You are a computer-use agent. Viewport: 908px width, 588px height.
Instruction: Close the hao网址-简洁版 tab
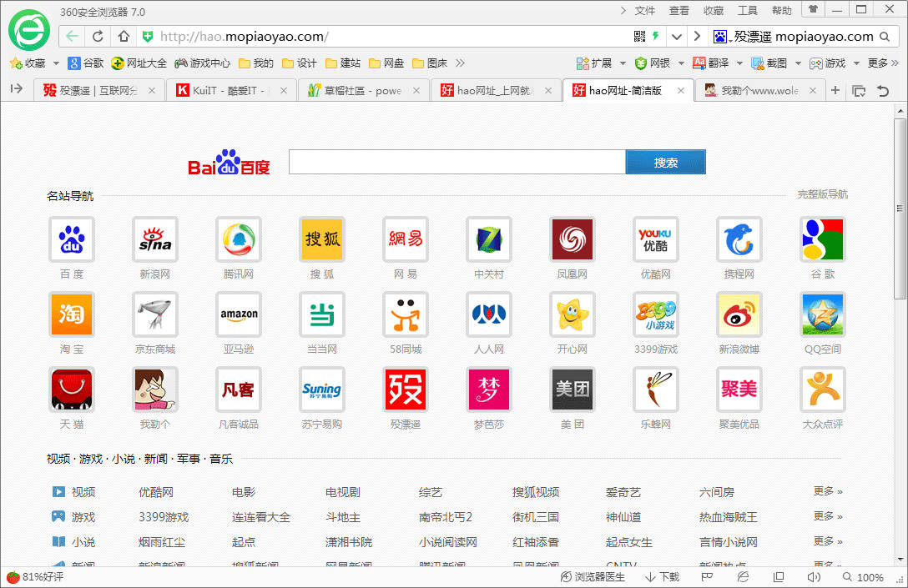681,90
